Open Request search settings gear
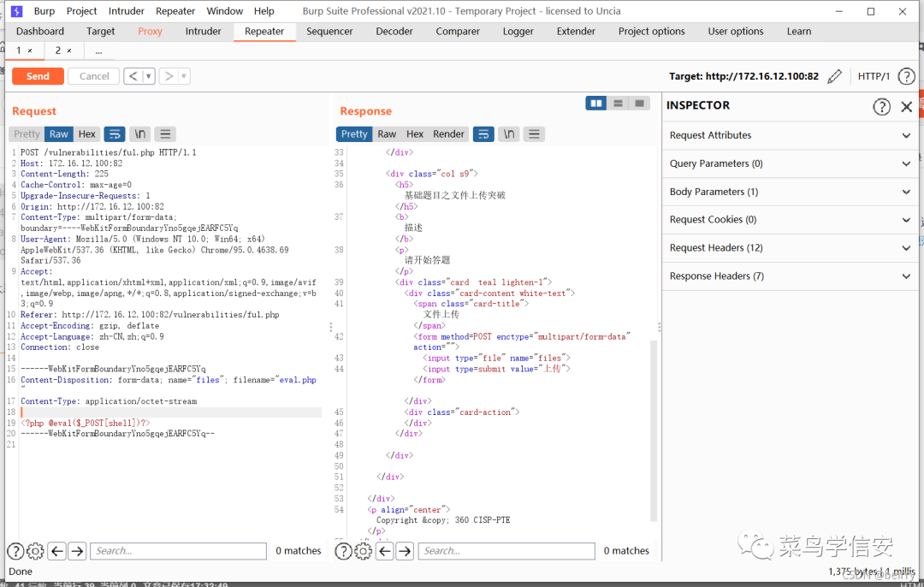Image resolution: width=924 pixels, height=587 pixels. click(35, 551)
